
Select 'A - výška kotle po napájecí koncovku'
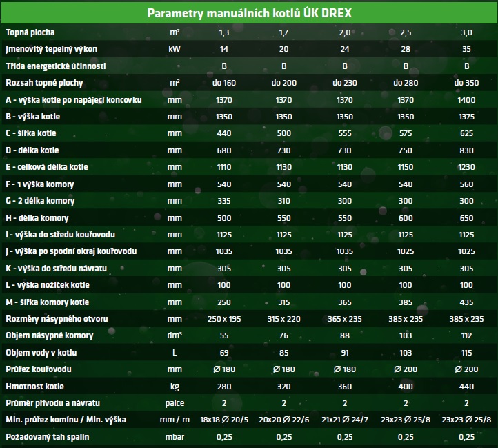point(74,100)
